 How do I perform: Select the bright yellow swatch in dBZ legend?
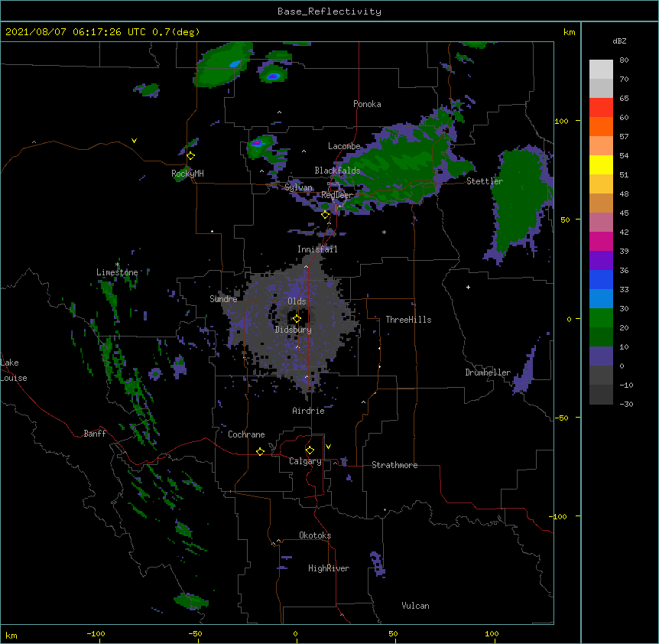tap(601, 164)
